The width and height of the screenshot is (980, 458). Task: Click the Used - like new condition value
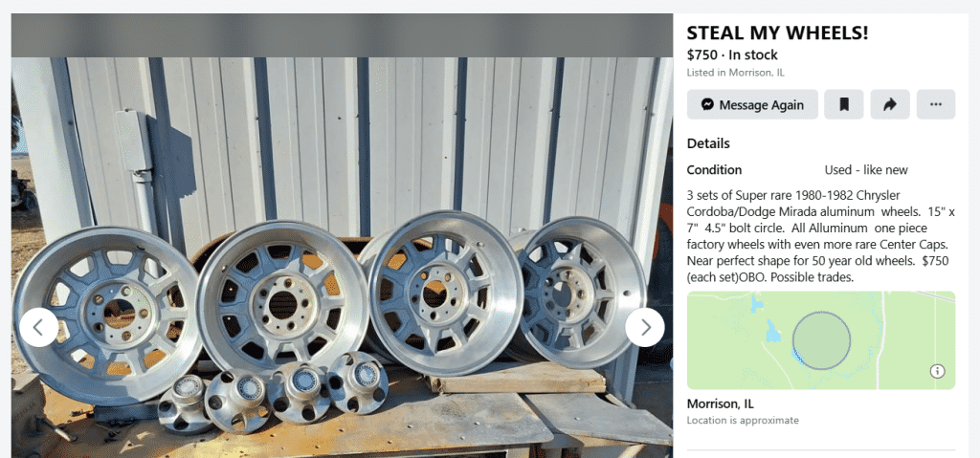(865, 170)
